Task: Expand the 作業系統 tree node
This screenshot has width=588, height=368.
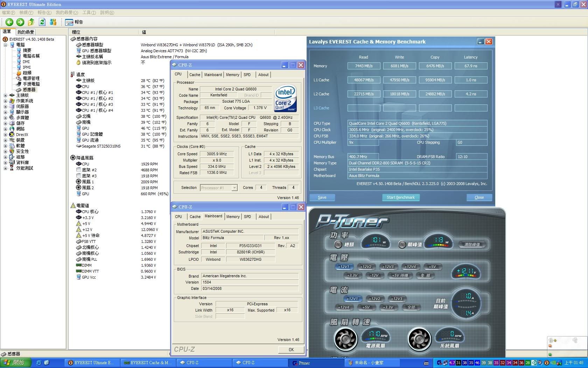Action: 5,101
